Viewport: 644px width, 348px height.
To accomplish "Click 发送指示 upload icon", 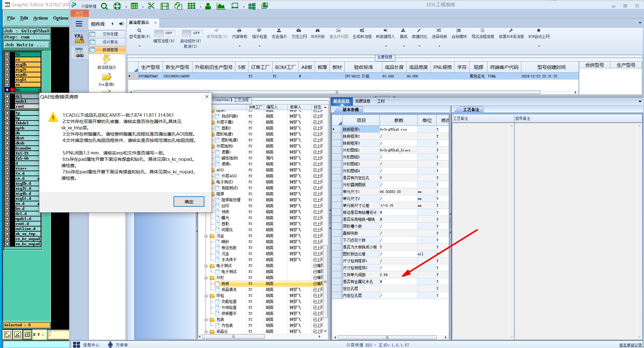I will point(279,31).
